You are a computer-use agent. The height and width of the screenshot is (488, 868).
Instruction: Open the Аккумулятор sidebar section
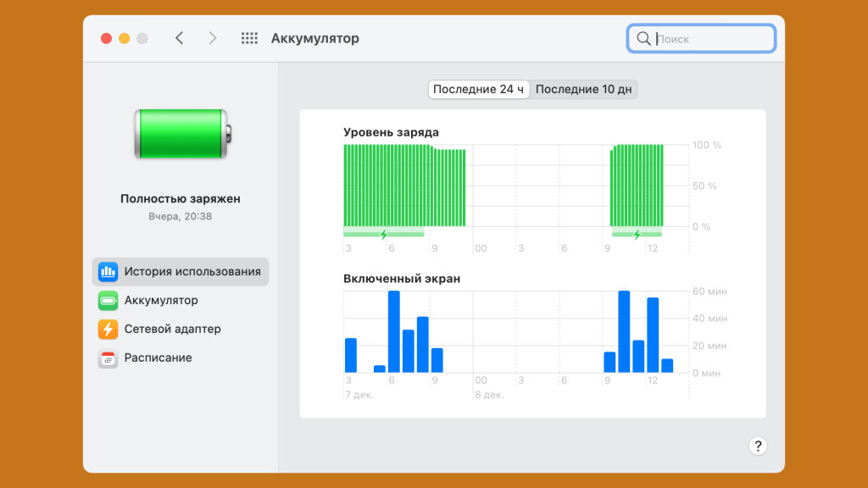pos(181,301)
